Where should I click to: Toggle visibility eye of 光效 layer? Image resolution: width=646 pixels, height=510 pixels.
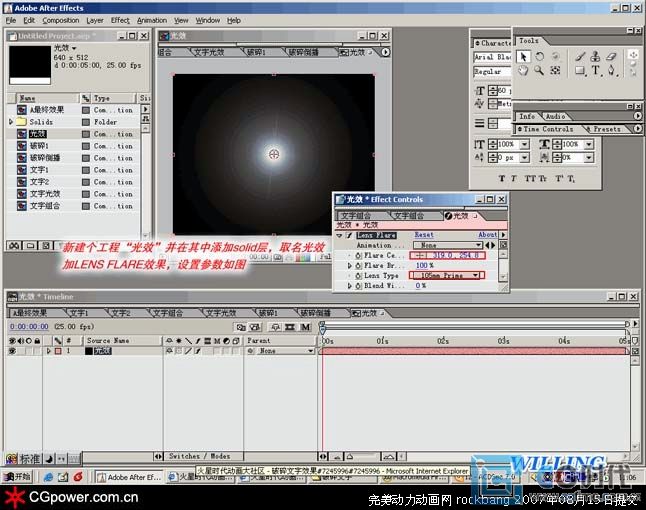point(12,351)
